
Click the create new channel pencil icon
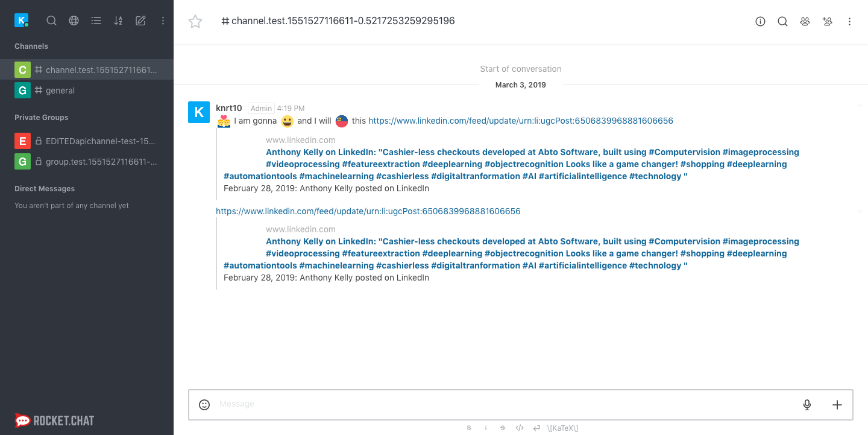(x=140, y=21)
